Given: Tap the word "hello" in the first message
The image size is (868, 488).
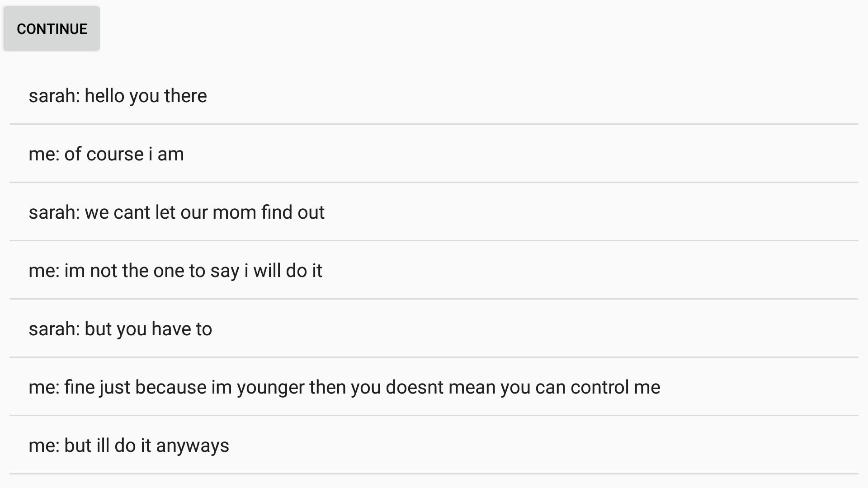Looking at the screenshot, I should pos(104,96).
